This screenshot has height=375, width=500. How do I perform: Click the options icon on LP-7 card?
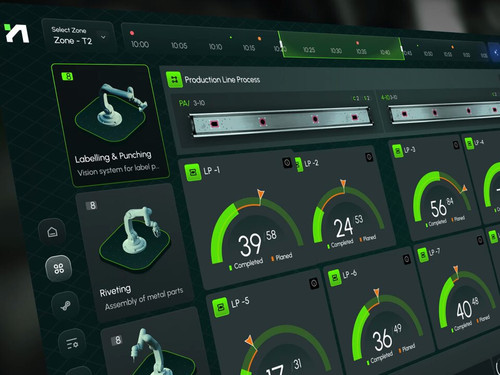tap(479, 240)
